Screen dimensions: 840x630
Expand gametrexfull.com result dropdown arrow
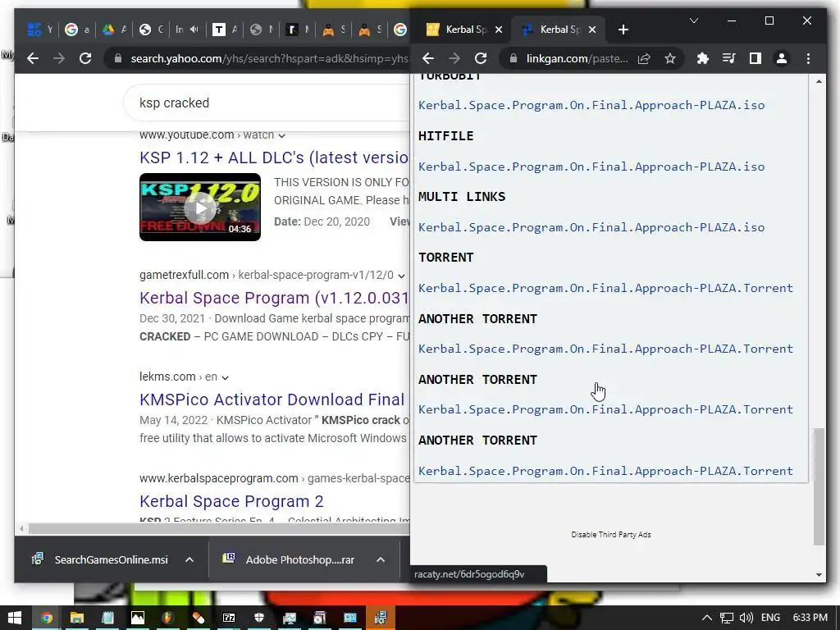[x=401, y=276]
